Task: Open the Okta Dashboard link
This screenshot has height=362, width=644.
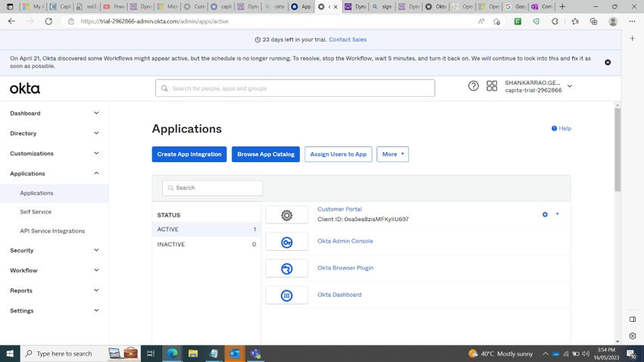Action: pos(339,295)
